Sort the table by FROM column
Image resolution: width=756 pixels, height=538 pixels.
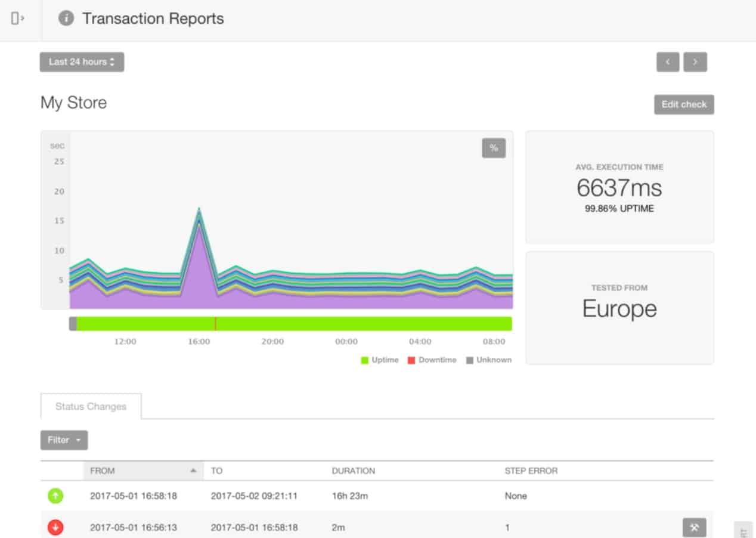tap(143, 471)
